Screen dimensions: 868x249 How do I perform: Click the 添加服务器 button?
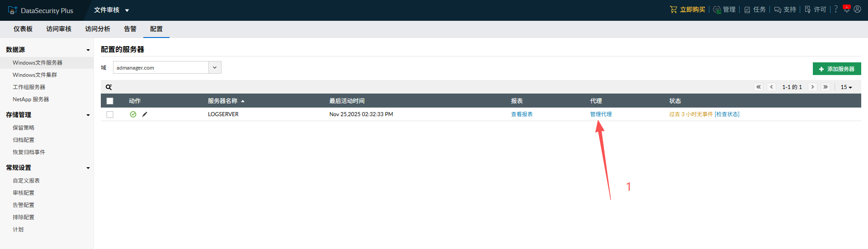[x=836, y=69]
